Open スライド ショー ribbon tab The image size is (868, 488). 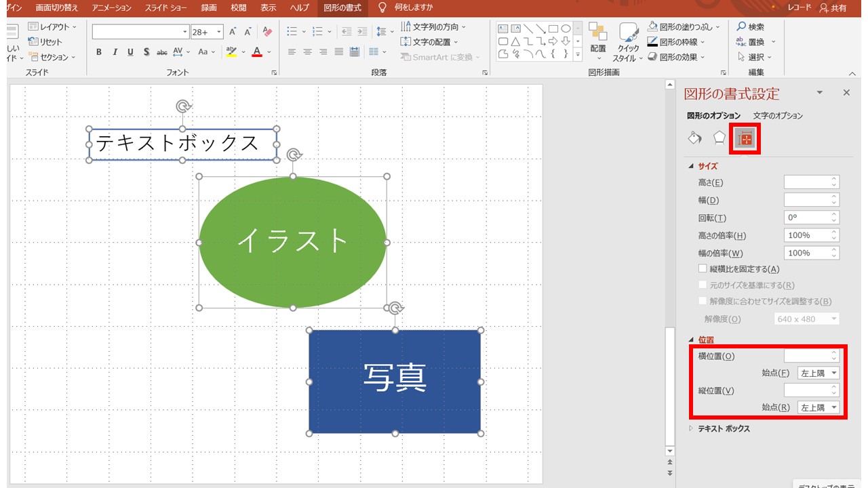coord(165,8)
